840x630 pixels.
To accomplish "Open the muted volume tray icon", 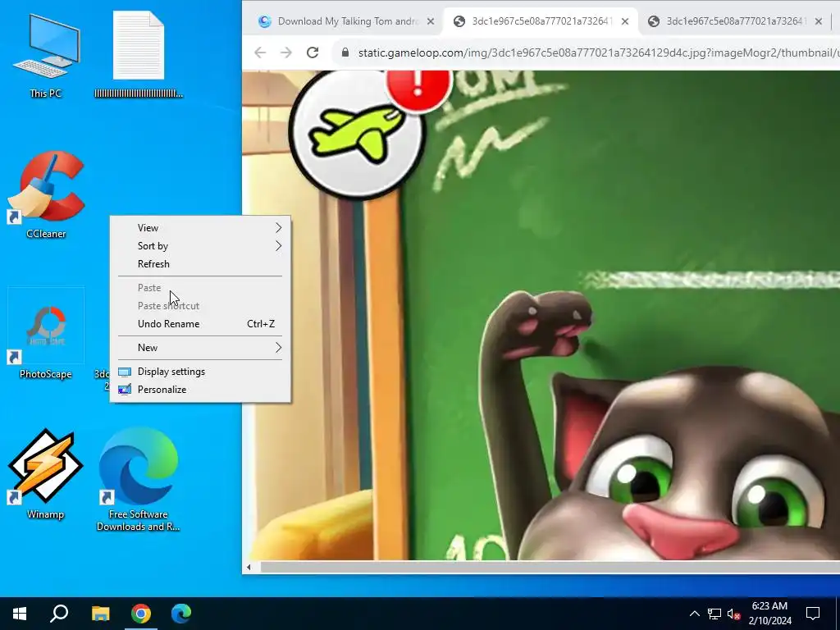I will pos(734,614).
